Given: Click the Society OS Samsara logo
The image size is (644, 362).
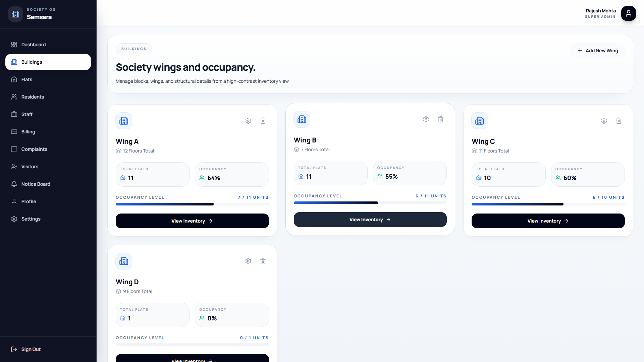Looking at the screenshot, I should (x=15, y=14).
